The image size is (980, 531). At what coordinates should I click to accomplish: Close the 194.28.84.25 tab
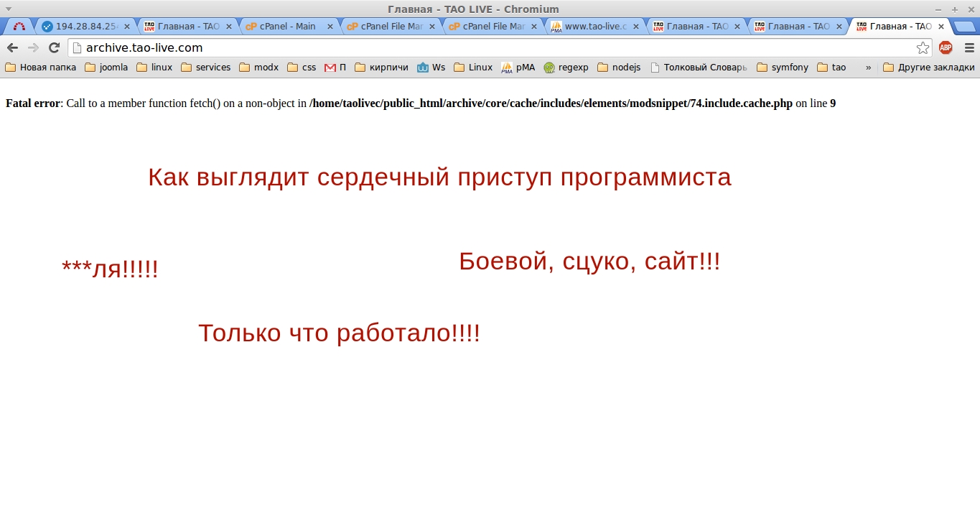(127, 27)
